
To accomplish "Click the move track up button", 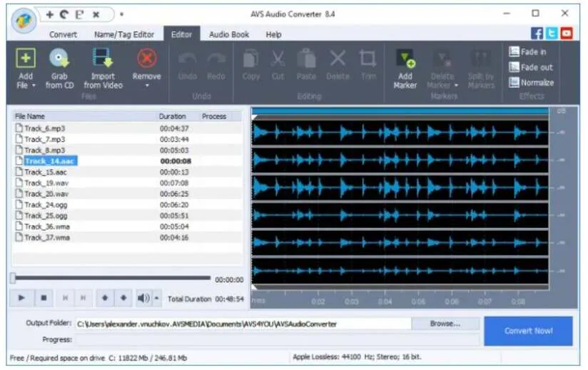I will click(105, 298).
